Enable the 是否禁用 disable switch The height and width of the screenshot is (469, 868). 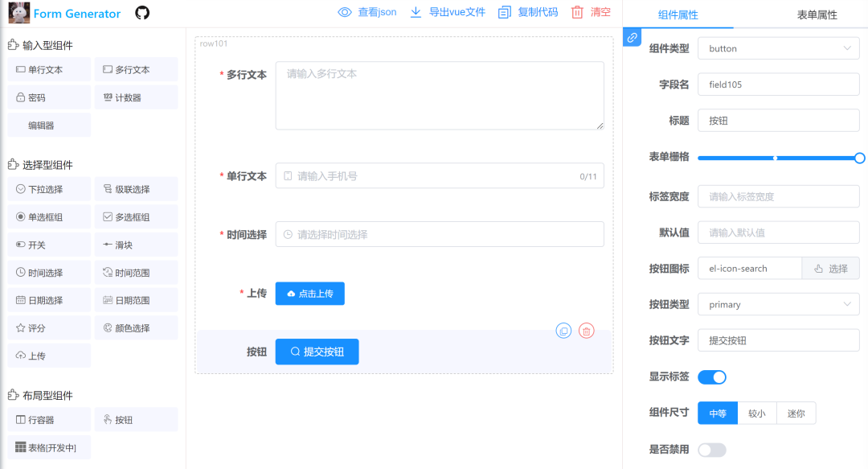[x=711, y=450]
